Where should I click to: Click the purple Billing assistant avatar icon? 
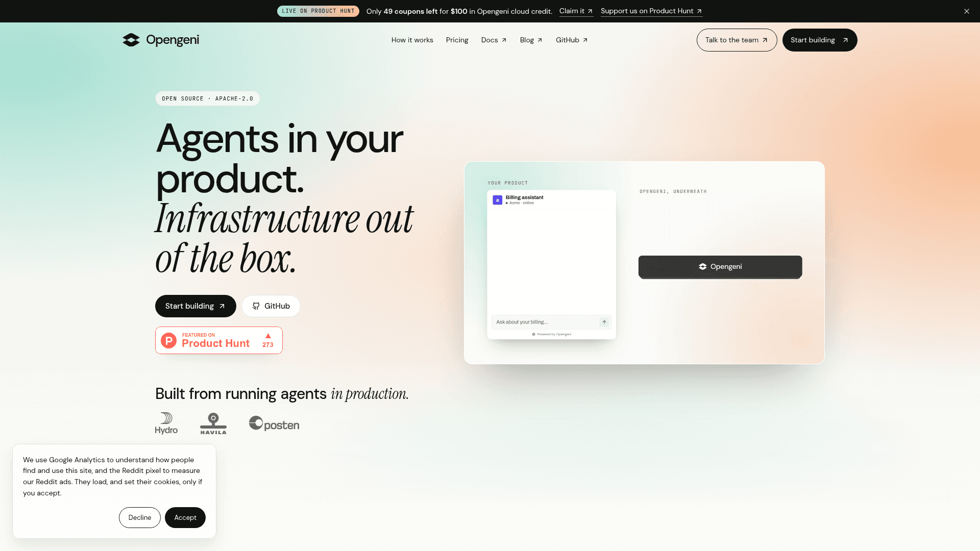(x=497, y=200)
